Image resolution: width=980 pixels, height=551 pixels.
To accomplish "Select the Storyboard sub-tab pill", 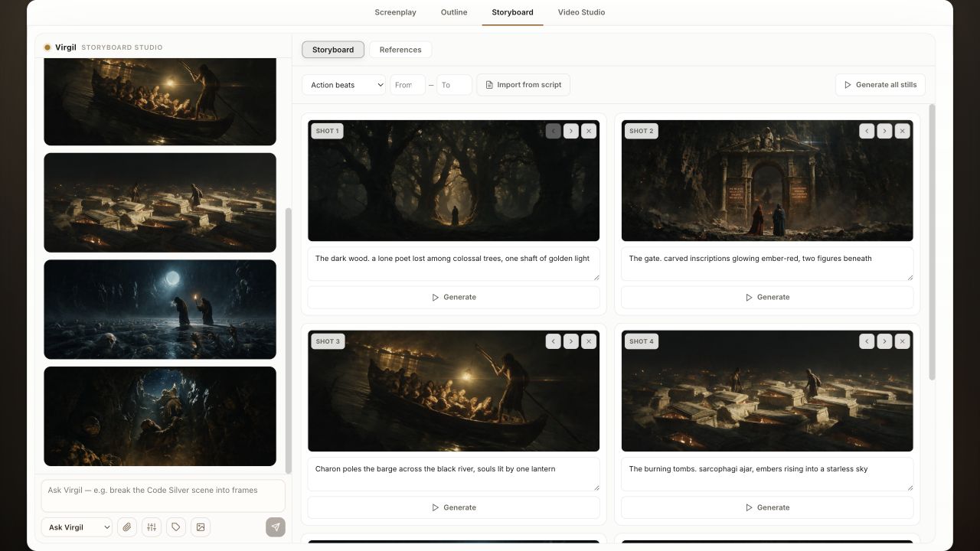I will coord(333,50).
